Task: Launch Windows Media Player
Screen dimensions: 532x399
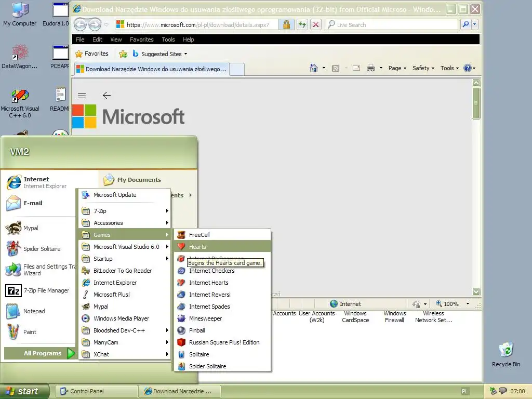Action: 125,318
